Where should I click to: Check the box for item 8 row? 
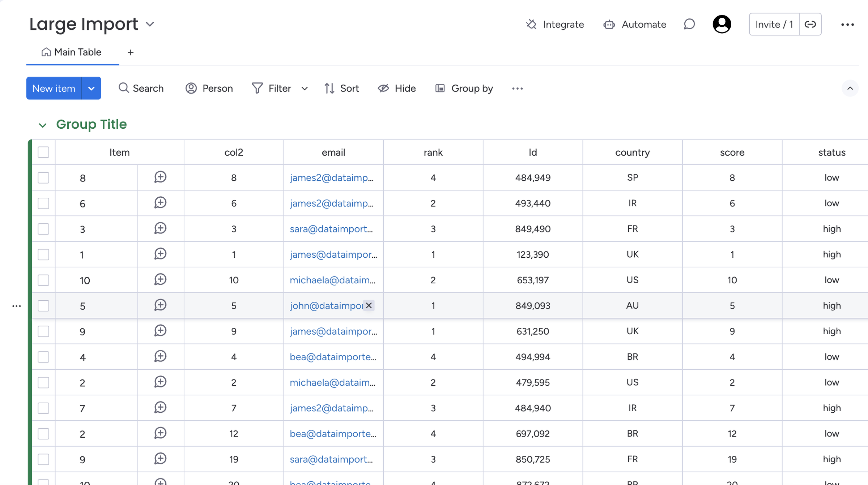point(43,178)
